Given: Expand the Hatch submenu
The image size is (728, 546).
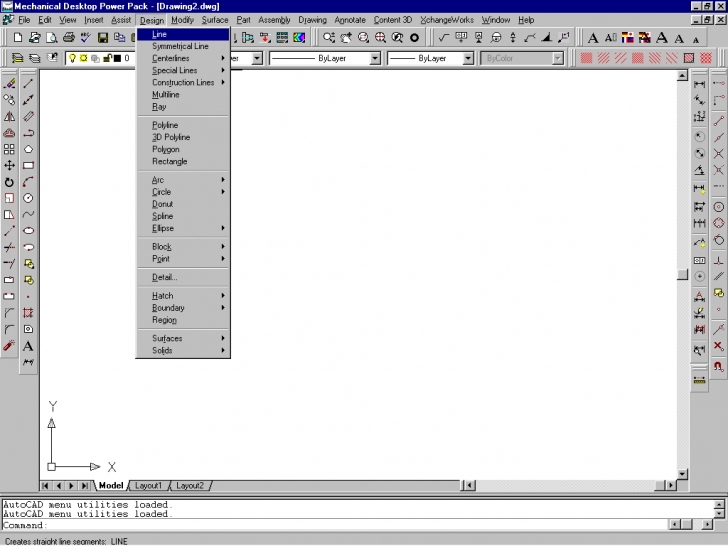Looking at the screenshot, I should [x=183, y=296].
